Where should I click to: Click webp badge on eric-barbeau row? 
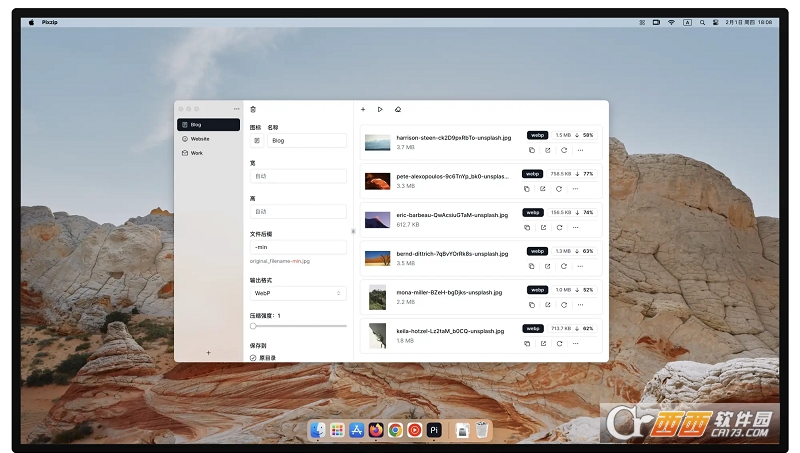[533, 212]
